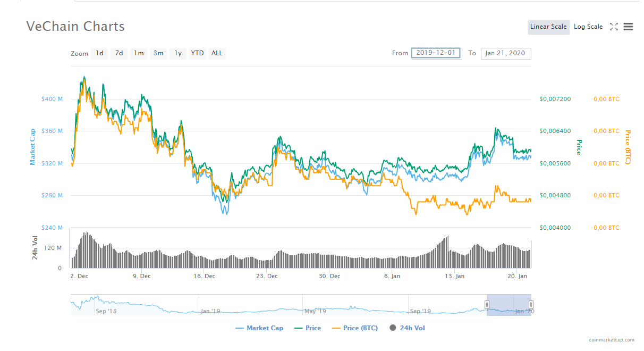Click the $240 M market cap axis label

(52, 228)
